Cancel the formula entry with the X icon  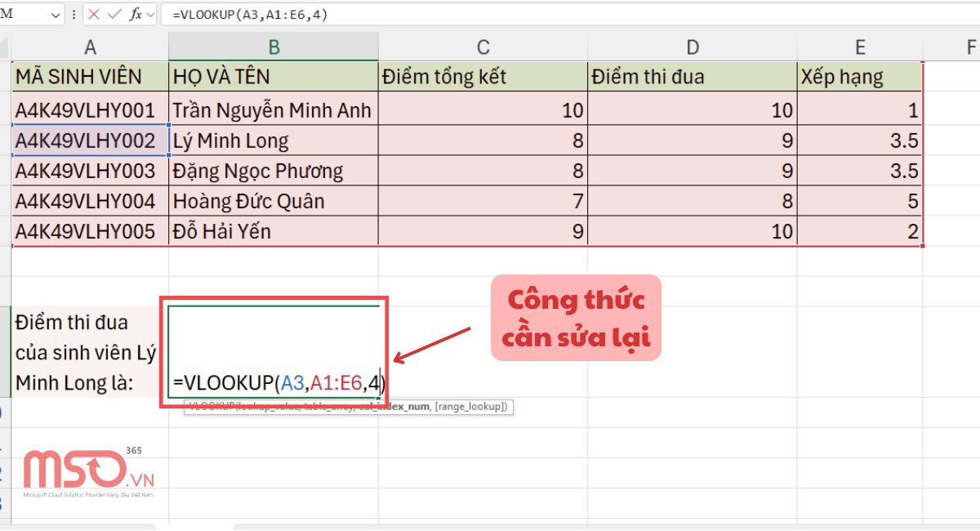coord(94,14)
